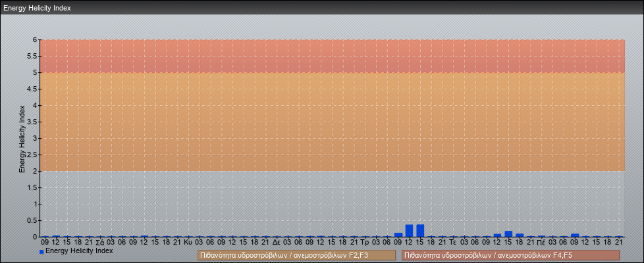Click the Τε day label on x-axis

click(453, 243)
